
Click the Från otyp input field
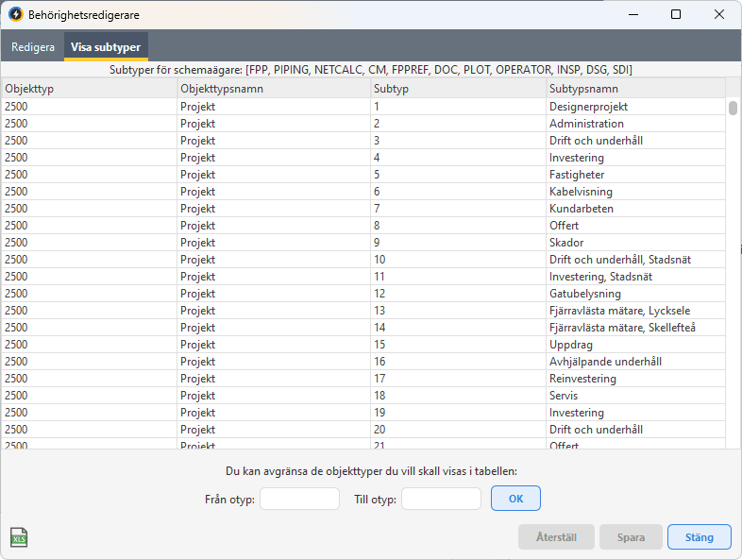tap(299, 499)
